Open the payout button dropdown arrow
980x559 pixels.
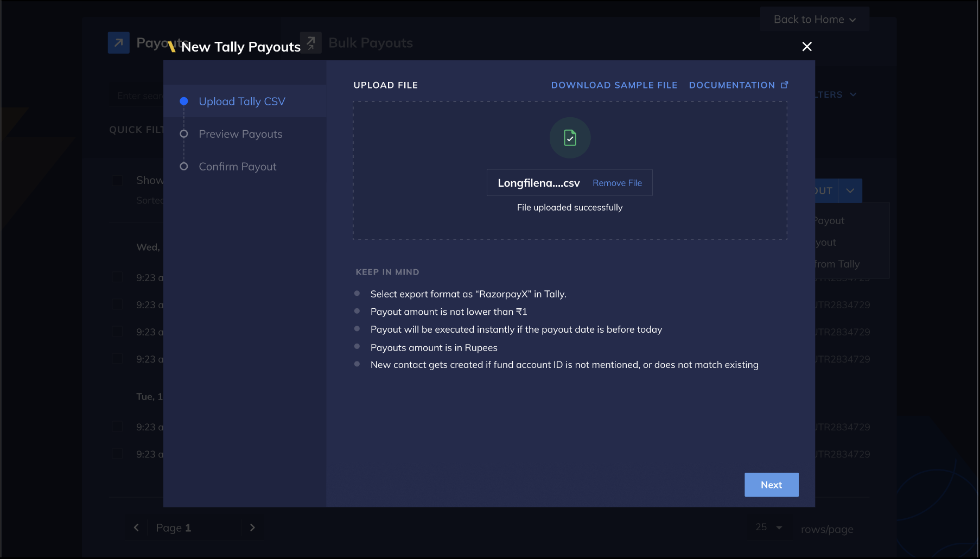(850, 191)
